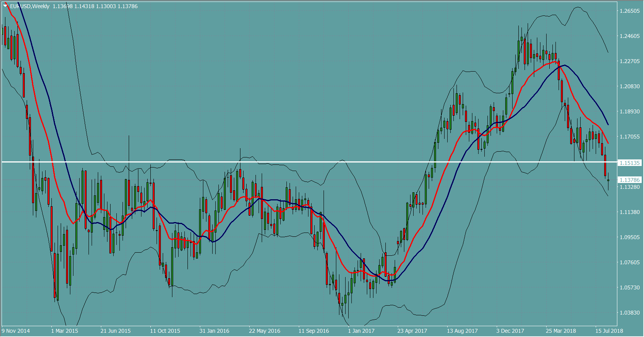Click the 11 Sep 2016 date label
Screen dimensions: 644x337
313,331
